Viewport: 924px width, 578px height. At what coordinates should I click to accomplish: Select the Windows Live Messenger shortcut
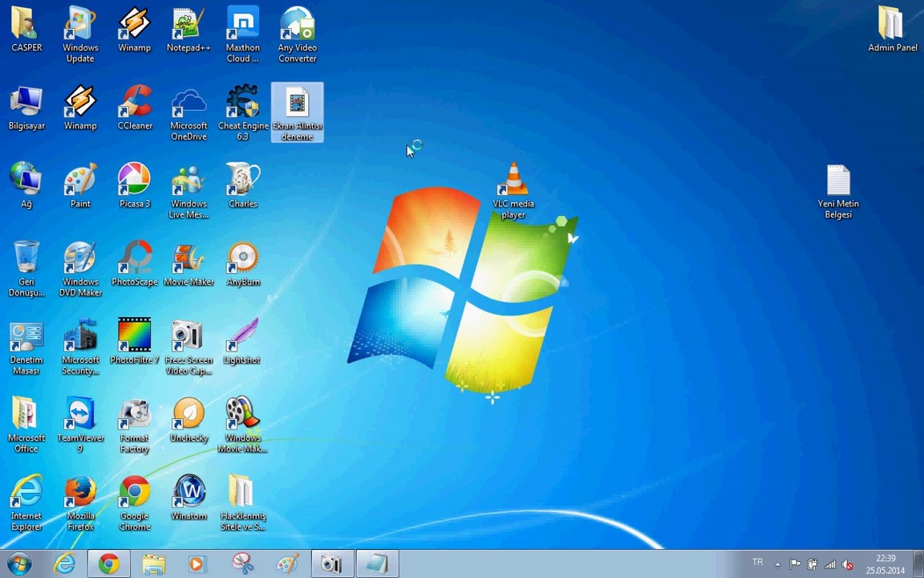pyautogui.click(x=188, y=190)
